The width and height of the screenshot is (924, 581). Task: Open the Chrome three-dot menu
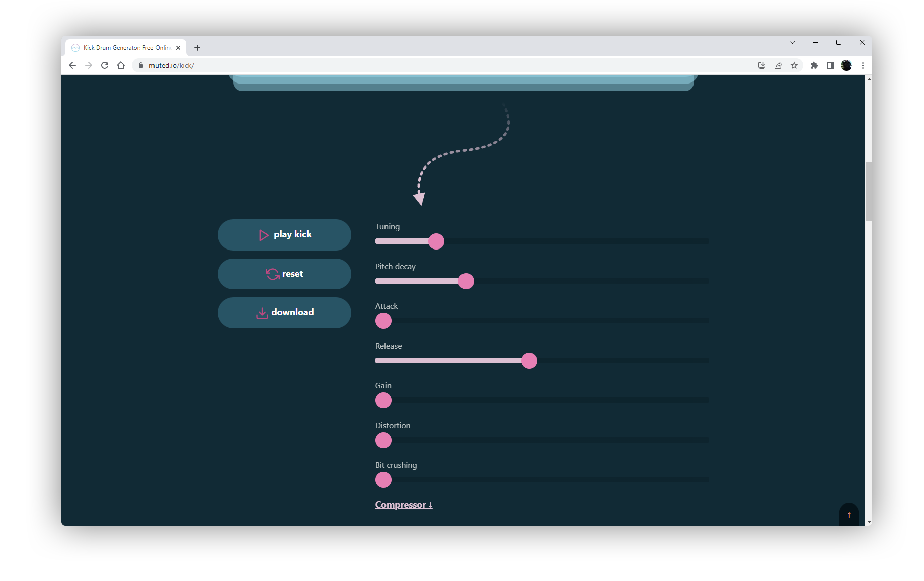point(863,65)
